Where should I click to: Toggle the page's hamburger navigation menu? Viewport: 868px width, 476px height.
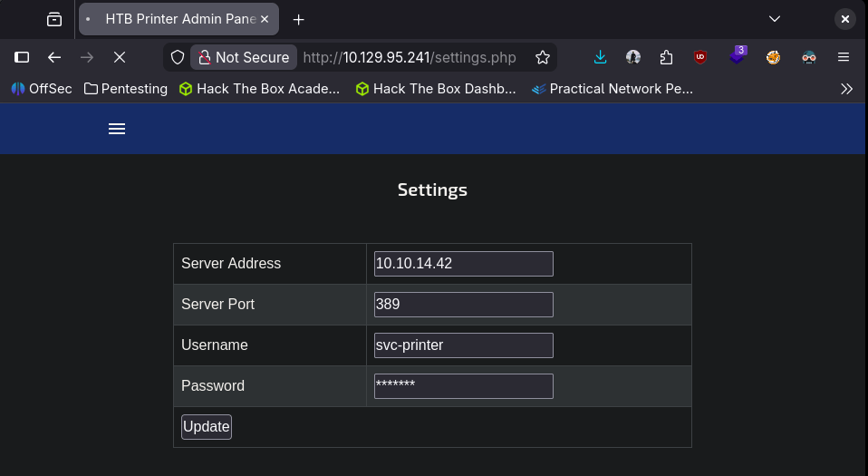pos(117,129)
